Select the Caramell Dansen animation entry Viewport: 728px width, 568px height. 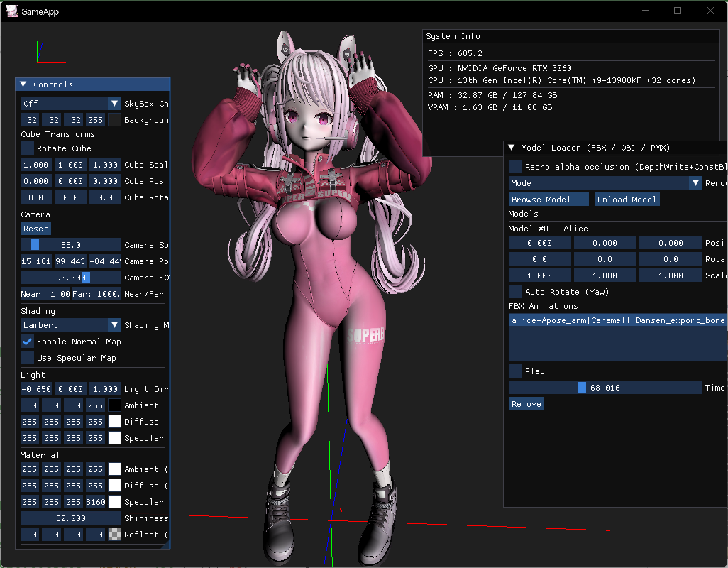click(617, 321)
